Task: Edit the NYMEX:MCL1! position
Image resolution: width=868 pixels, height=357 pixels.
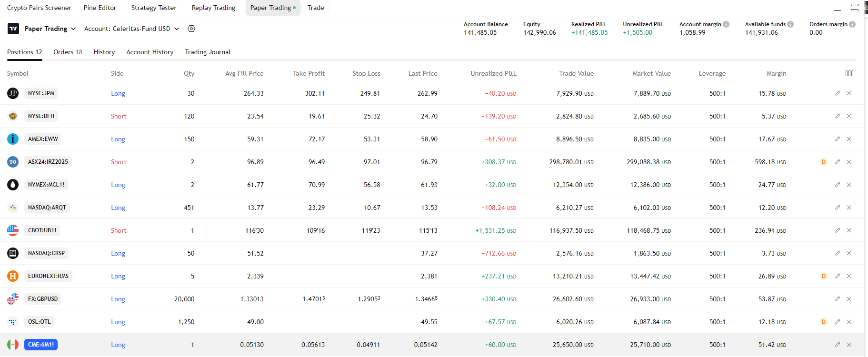Action: click(x=838, y=185)
